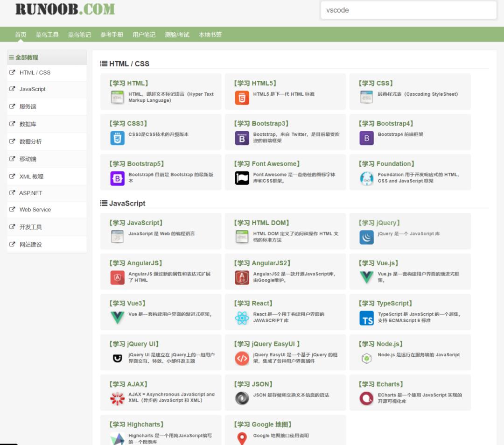This screenshot has width=504, height=445.
Task: Select 网站建设 in the sidebar
Action: [x=47, y=245]
